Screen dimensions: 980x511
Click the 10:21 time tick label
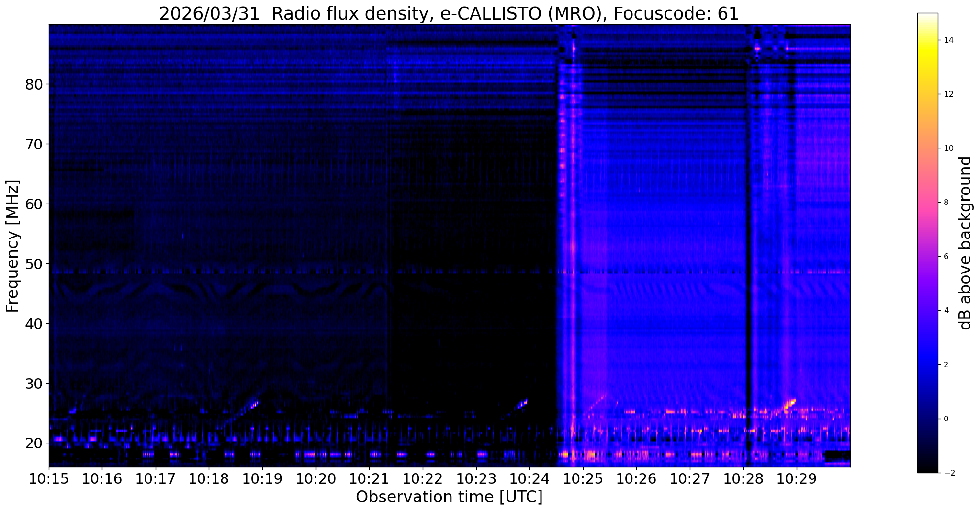pos(370,478)
